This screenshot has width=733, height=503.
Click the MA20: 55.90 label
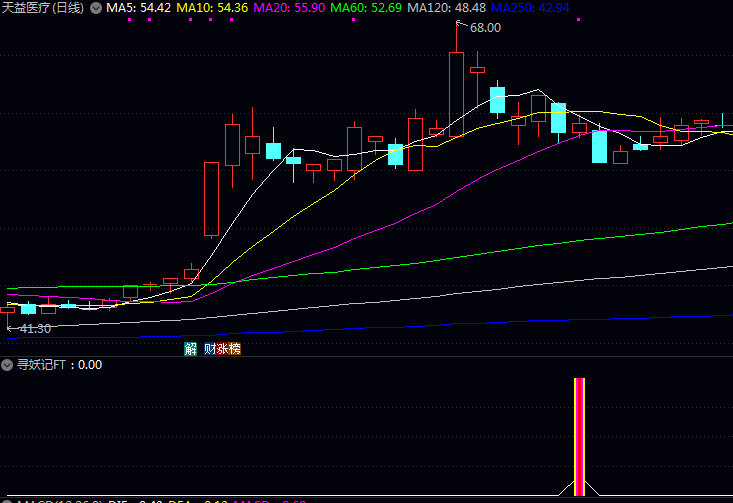tap(289, 8)
